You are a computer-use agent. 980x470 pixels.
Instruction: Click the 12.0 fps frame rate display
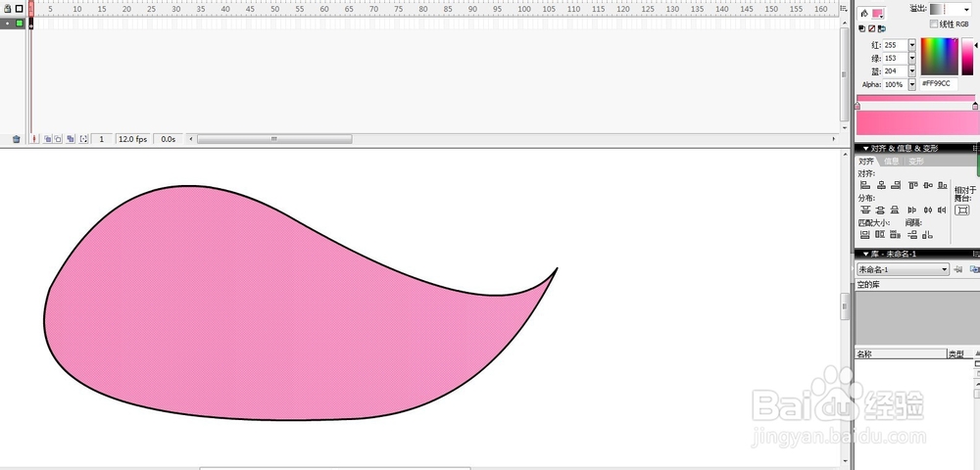(x=133, y=139)
